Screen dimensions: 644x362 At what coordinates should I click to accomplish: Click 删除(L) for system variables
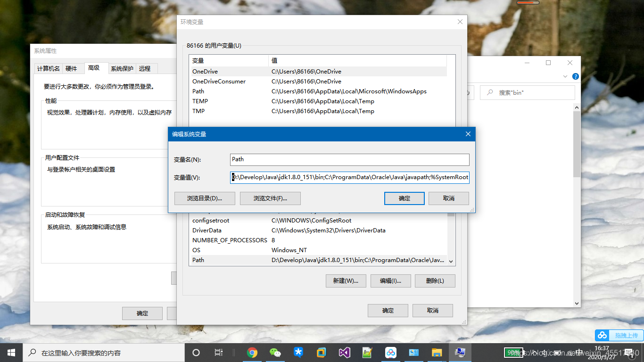[x=435, y=281]
